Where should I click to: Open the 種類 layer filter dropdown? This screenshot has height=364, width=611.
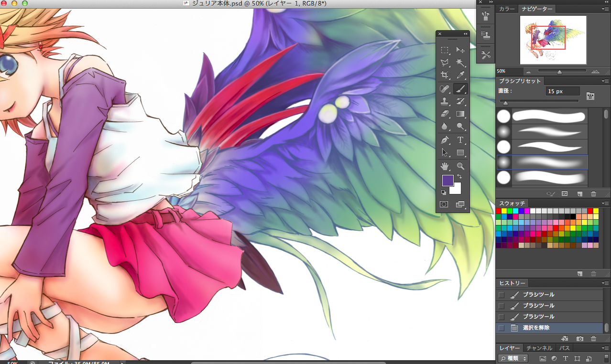coord(513,358)
